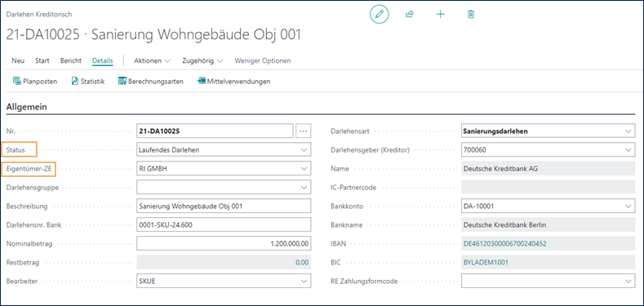The image size is (644, 306).
Task: Expand the Aktionen menu
Action: pyautogui.click(x=153, y=60)
